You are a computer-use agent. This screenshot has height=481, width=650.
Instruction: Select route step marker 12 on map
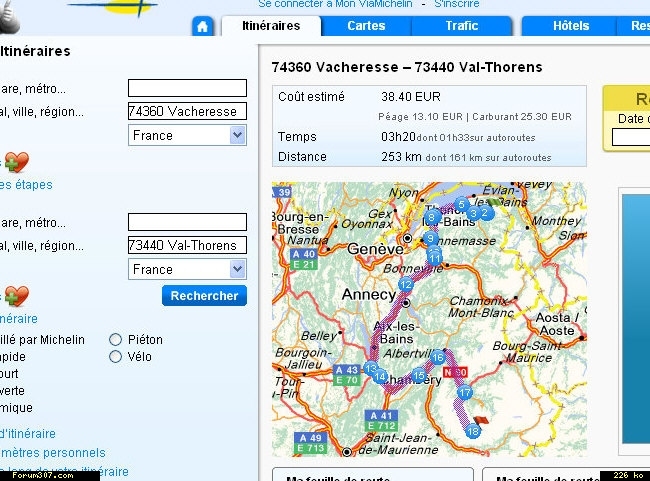[405, 284]
